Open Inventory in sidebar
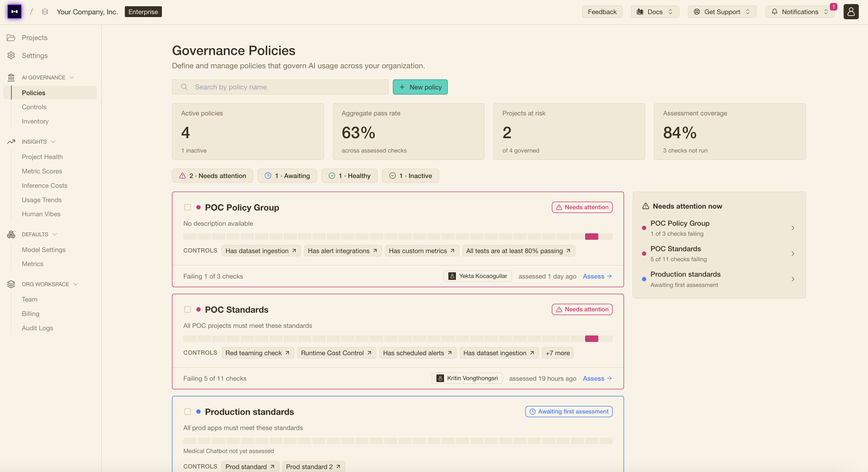868x472 pixels. click(35, 121)
